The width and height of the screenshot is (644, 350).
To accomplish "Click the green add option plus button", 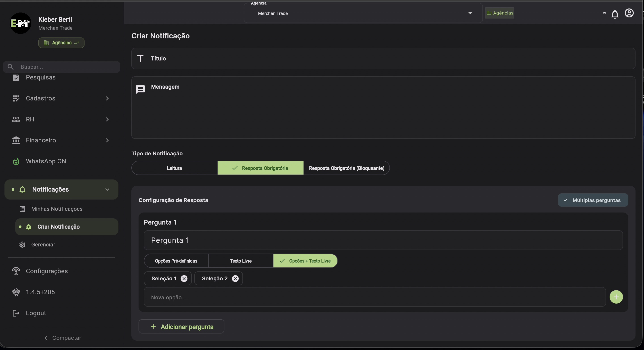I will coord(616,297).
